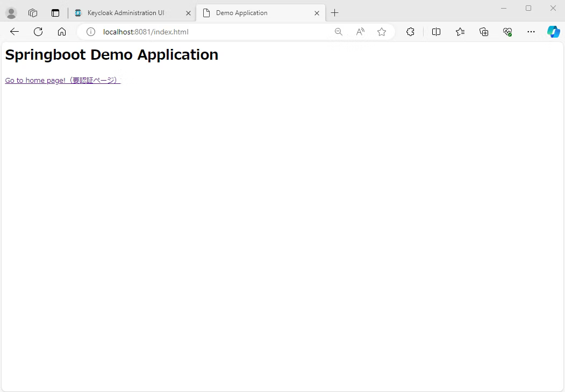Expand the Settings and more menu
Viewport: 565px width, 392px height.
click(531, 32)
